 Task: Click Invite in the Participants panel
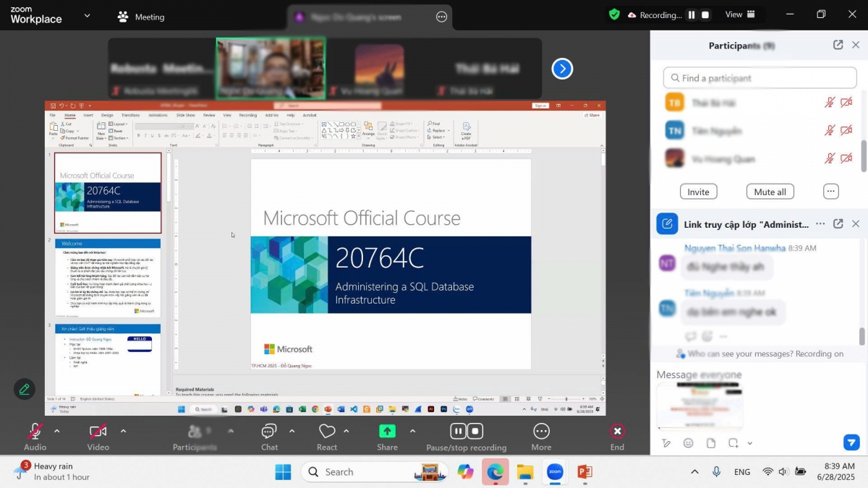pos(698,192)
